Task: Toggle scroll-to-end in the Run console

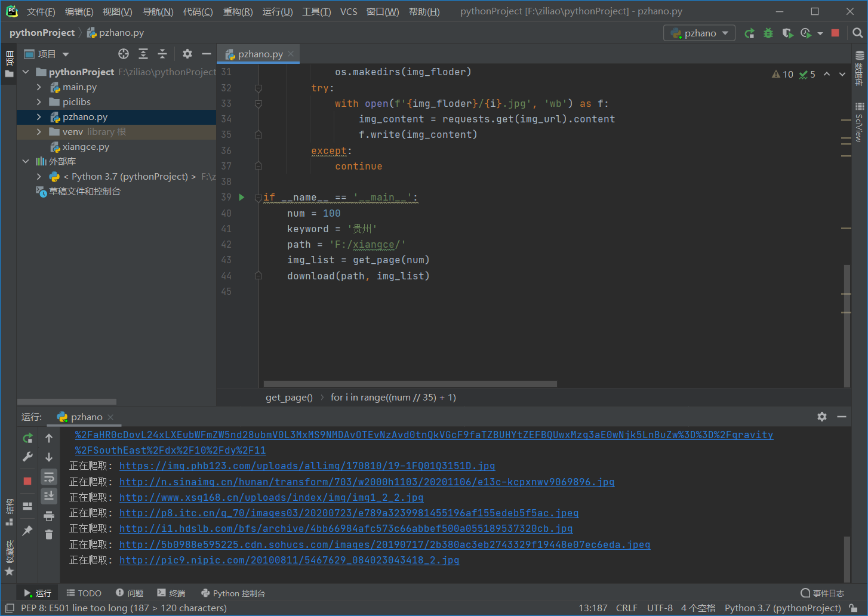Action: point(49,496)
